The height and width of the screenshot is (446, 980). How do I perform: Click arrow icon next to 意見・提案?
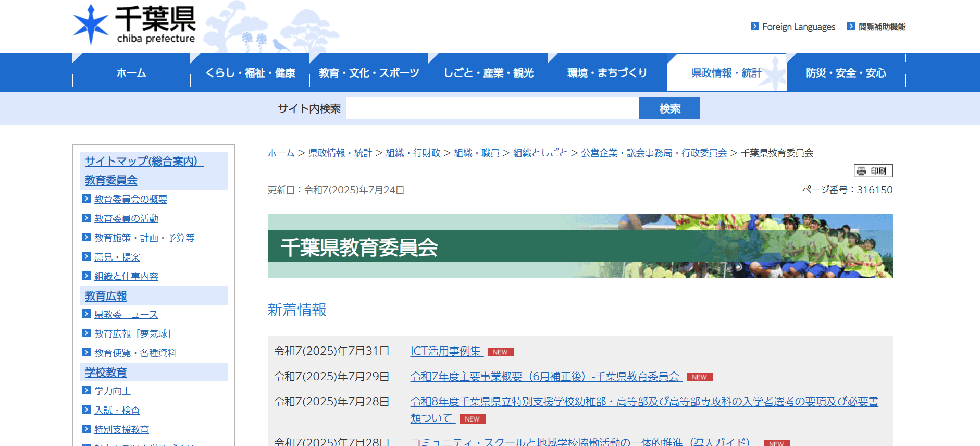(86, 256)
